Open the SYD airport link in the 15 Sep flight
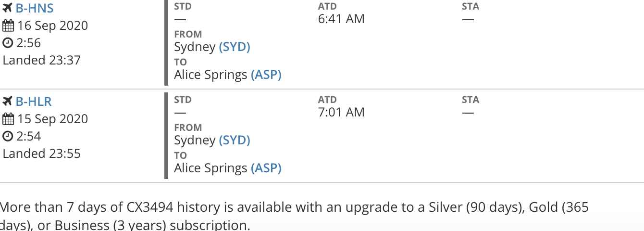 (x=235, y=140)
